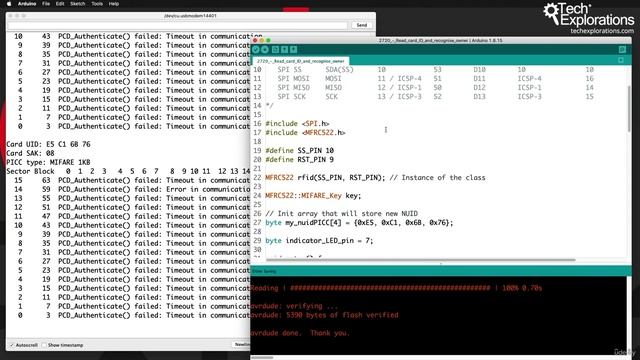Click the 'byte my_nuidPICC[4]' declaration line
Viewport: 640px width, 360px height.
[359, 222]
